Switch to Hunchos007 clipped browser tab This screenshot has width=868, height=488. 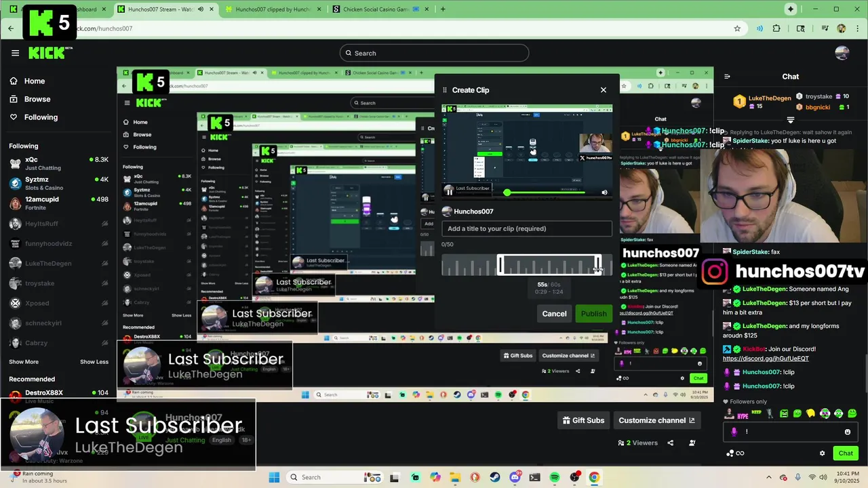tap(274, 9)
